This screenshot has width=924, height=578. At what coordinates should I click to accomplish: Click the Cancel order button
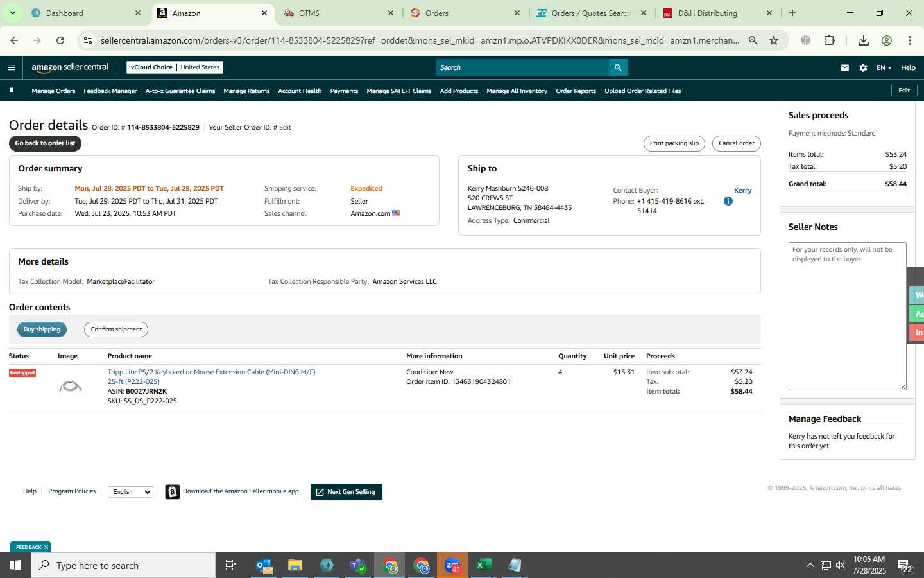tap(736, 143)
